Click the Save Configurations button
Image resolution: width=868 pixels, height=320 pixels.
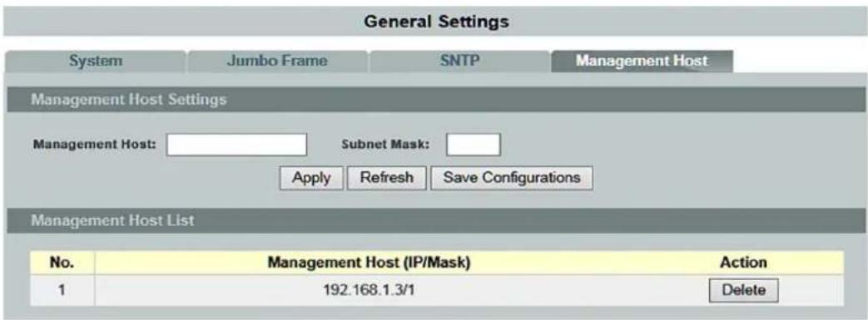point(512,178)
